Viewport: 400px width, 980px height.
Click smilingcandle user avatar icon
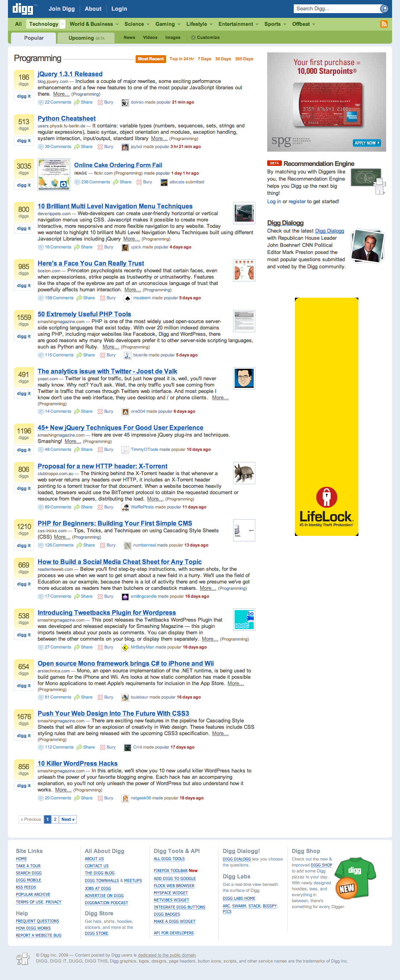pos(125,597)
